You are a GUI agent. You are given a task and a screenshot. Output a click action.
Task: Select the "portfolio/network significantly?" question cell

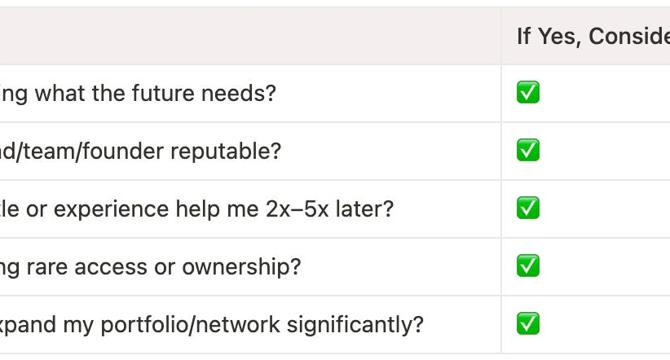coord(250,325)
